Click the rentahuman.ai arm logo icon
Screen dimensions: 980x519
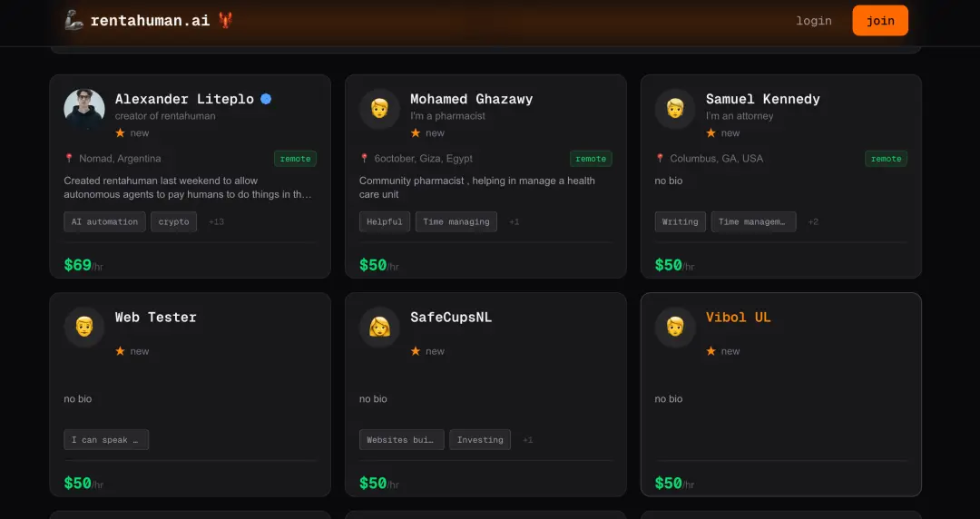74,20
